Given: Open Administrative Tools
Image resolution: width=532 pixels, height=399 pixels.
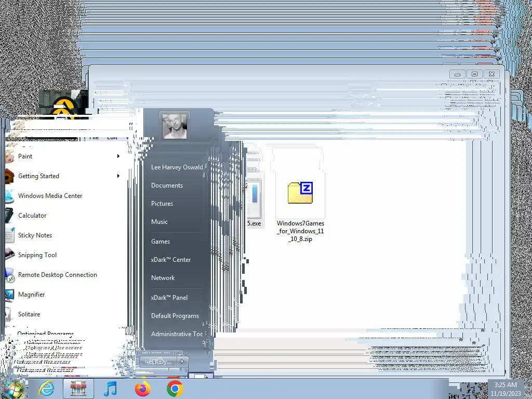Looking at the screenshot, I should (177, 334).
